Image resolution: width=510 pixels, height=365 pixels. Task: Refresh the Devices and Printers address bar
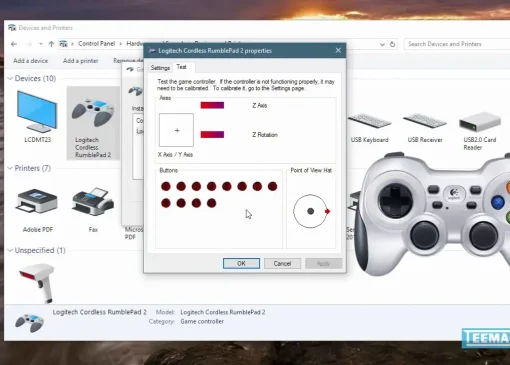[393, 44]
